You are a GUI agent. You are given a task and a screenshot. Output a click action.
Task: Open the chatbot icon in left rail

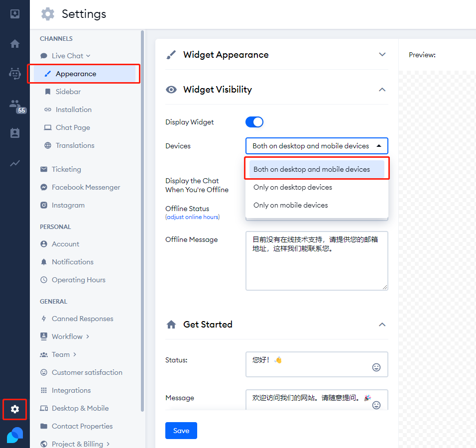click(15, 74)
